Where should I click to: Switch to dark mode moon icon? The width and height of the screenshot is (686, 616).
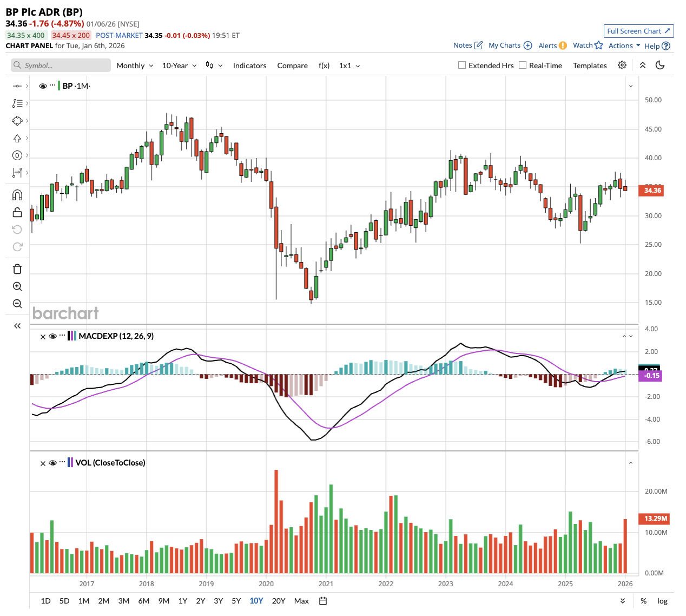(x=660, y=65)
